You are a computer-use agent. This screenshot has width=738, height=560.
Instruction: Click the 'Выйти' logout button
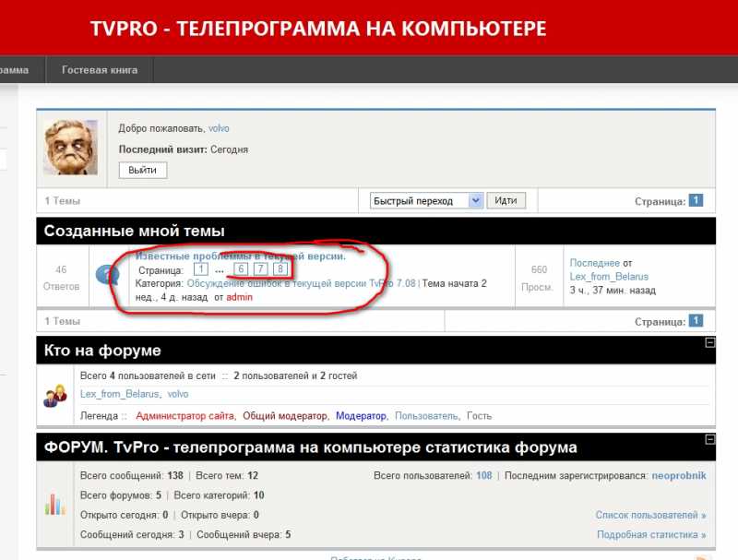[143, 170]
